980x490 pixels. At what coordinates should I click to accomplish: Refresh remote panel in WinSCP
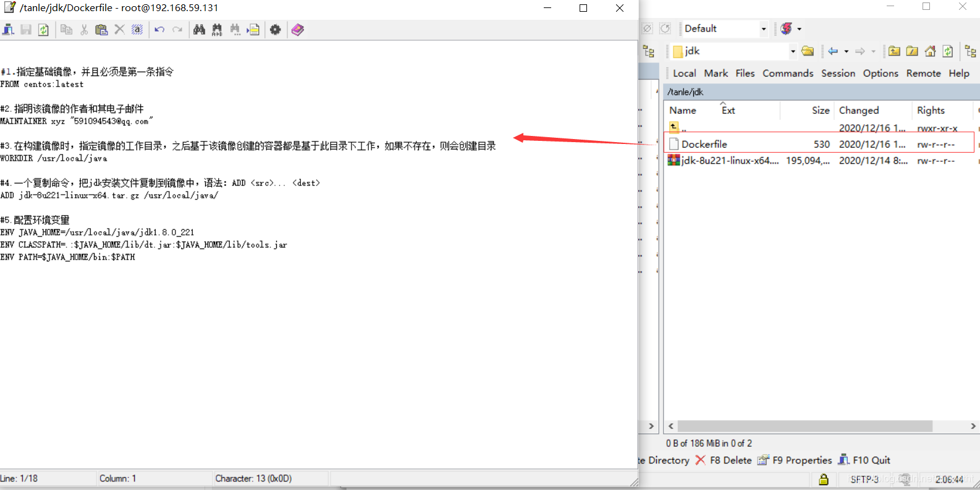(x=948, y=51)
